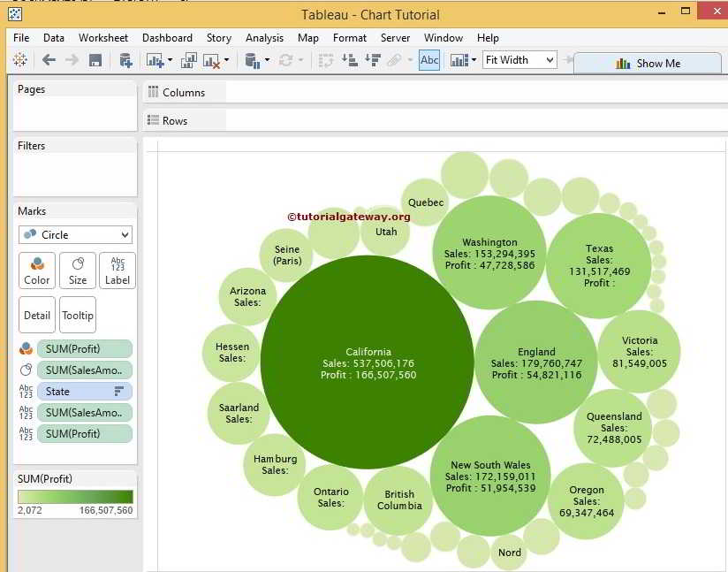The image size is (728, 572).
Task: Select the State pill in Marks card
Action: pyautogui.click(x=85, y=392)
